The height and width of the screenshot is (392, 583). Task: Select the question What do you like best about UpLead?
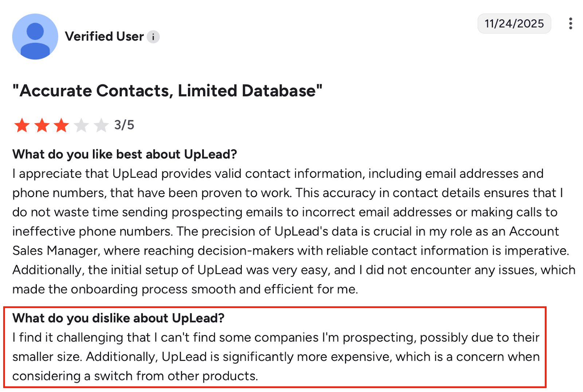(124, 154)
